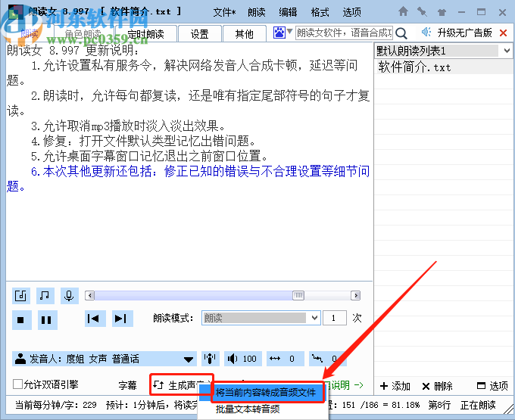Click the 第8行 status entry
This screenshot has width=515, height=420.
pyautogui.click(x=439, y=405)
